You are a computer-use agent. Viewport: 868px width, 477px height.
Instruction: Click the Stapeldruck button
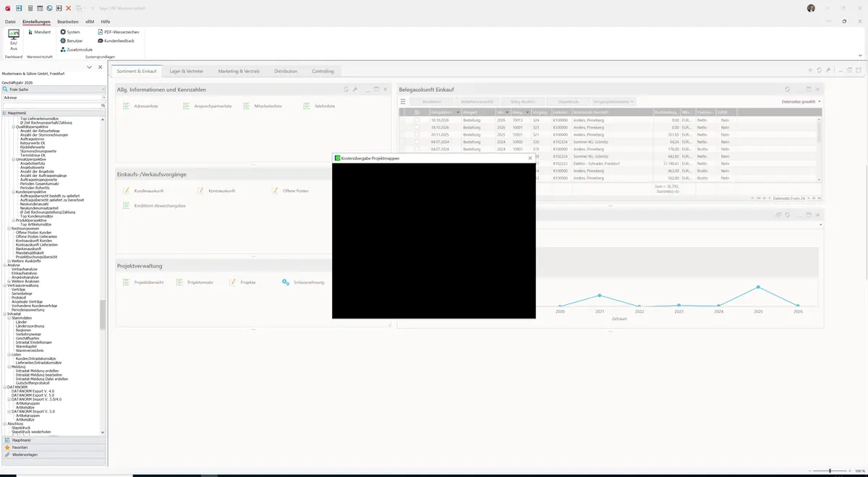567,102
